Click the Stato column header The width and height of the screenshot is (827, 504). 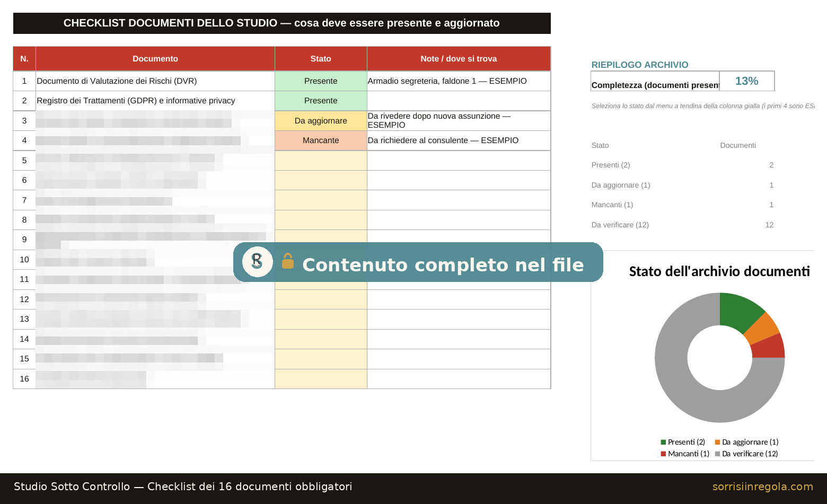[x=321, y=59]
